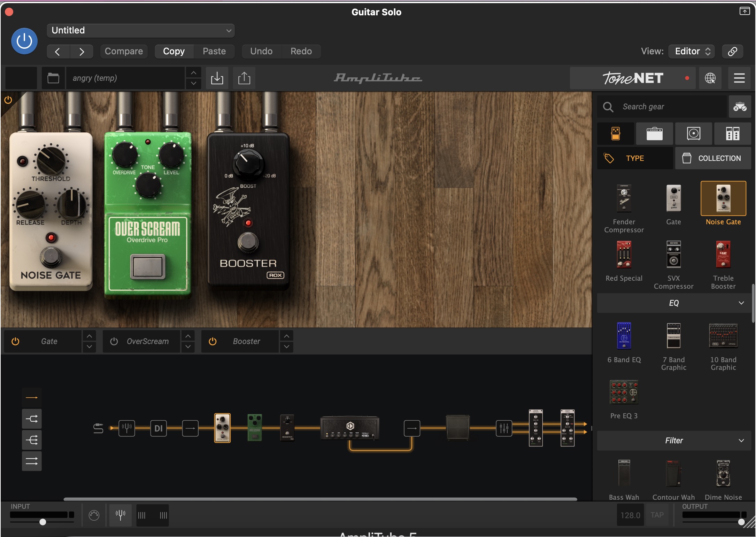Screen dimensions: 756x537
Task: Click the Undo button
Action: click(261, 51)
